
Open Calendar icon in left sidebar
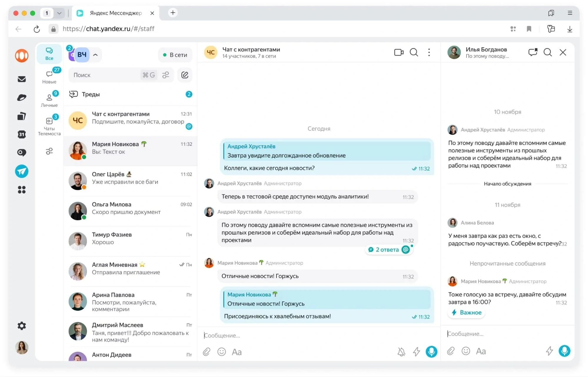tap(22, 134)
